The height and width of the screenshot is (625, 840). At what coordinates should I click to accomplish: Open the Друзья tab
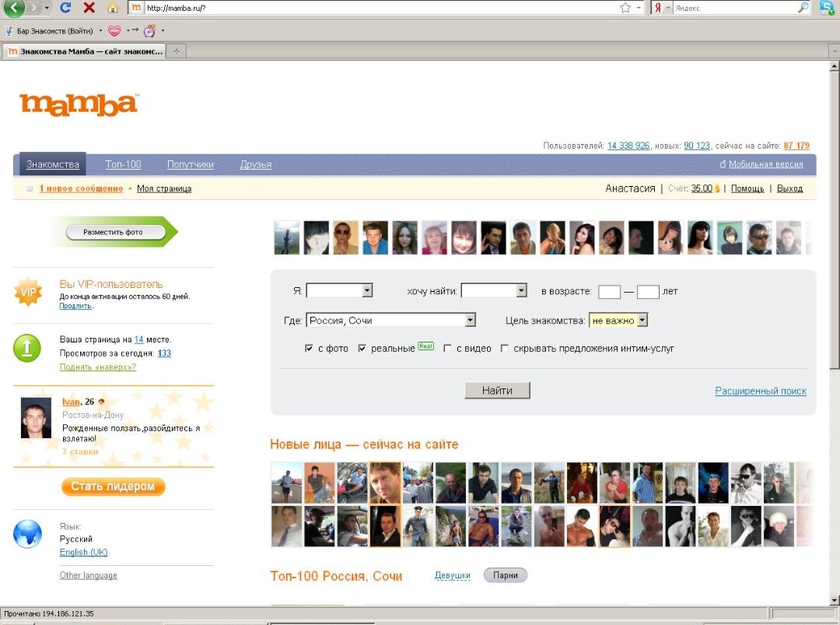256,164
